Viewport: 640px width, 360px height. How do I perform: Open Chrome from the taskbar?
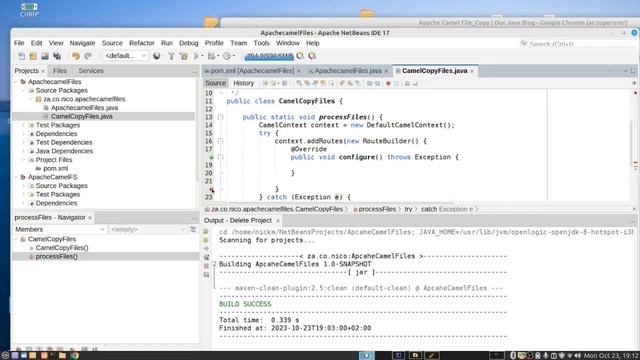(74, 356)
